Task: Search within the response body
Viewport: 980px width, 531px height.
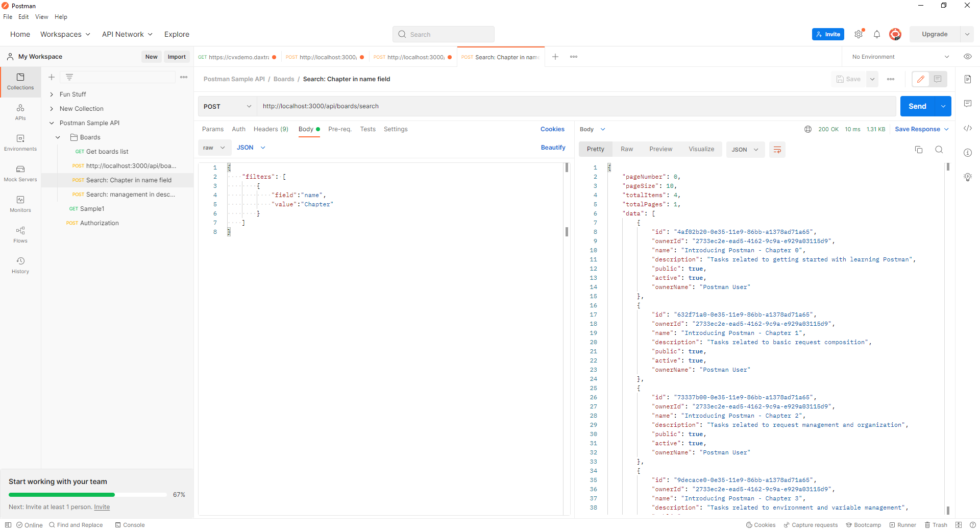Action: click(x=939, y=150)
